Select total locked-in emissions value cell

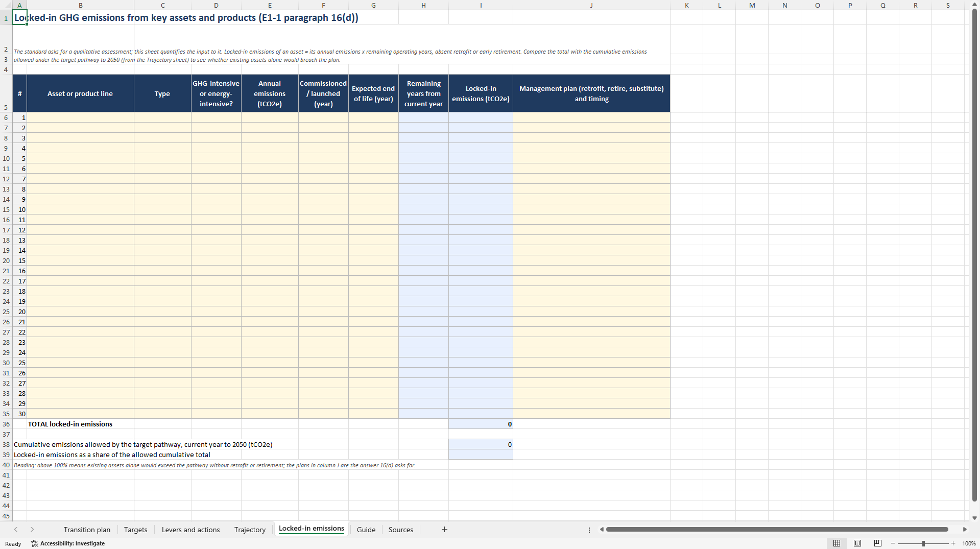click(481, 424)
